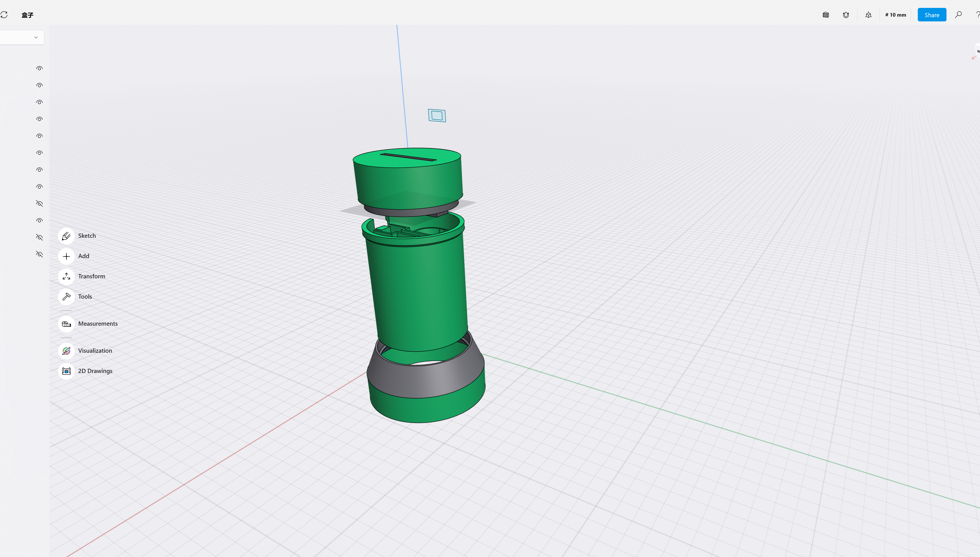Open 2D Drawings
This screenshot has height=557, width=980.
(66, 371)
